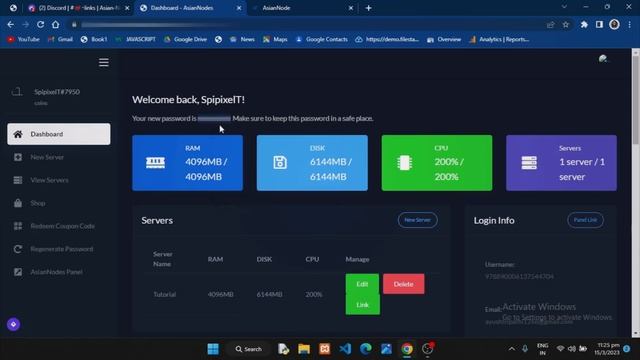
Task: Open Microsoft Edge from taskbar
Action: (x=366, y=349)
